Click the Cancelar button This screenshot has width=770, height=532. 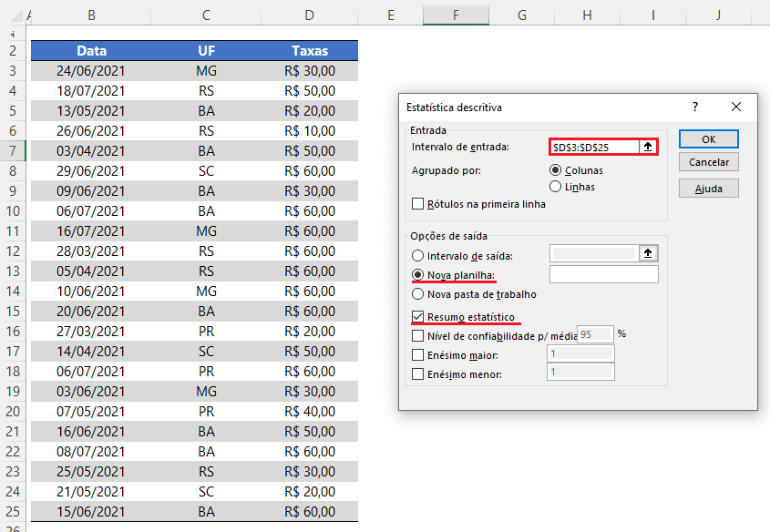click(709, 162)
